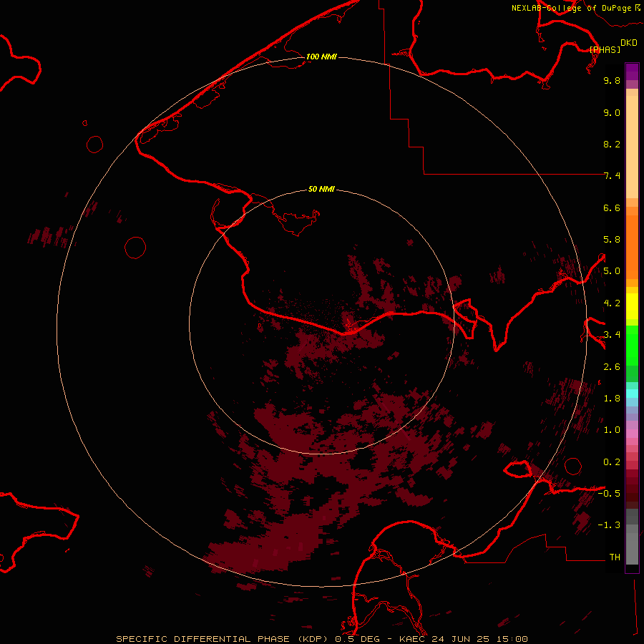The height and width of the screenshot is (644, 644).
Task: Click the bright orange segment of color bar
Action: (x=632, y=248)
